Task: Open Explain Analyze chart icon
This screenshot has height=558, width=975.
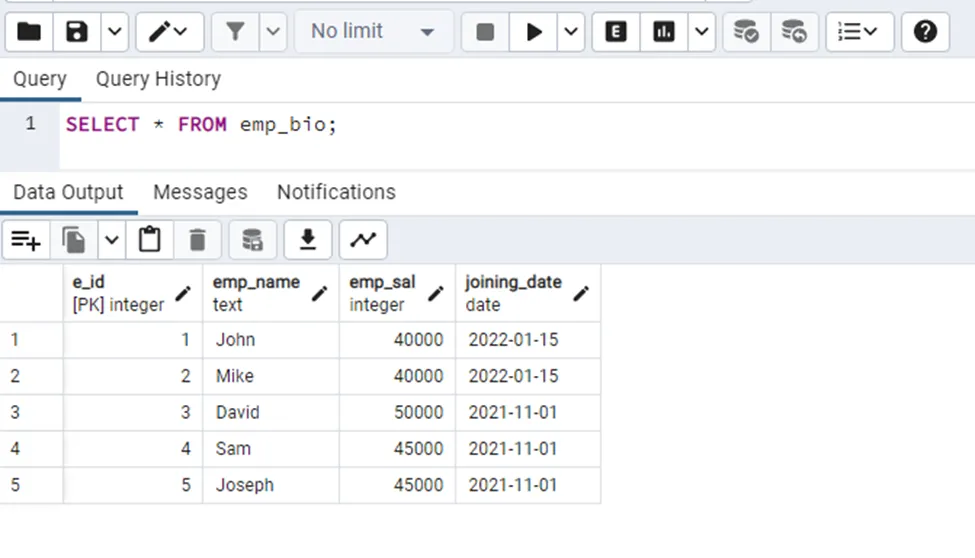Action: [664, 32]
